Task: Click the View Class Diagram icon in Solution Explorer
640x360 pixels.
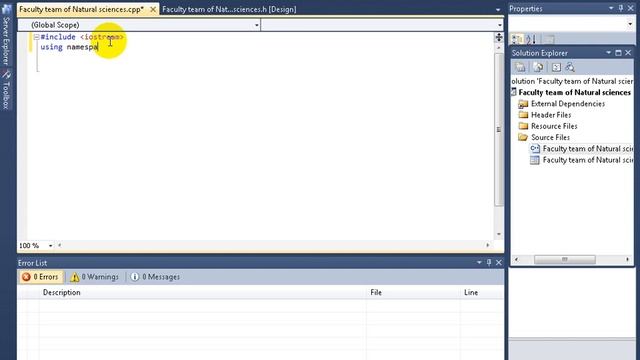Action: [570, 67]
